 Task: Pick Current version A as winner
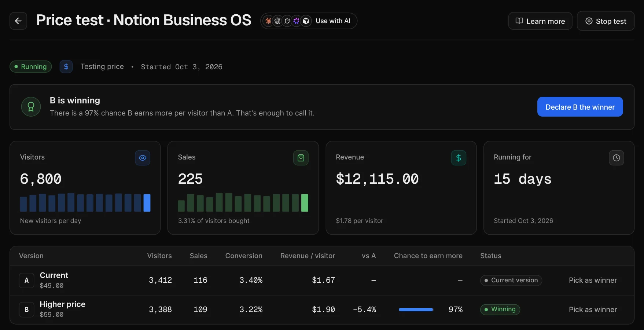pos(593,280)
